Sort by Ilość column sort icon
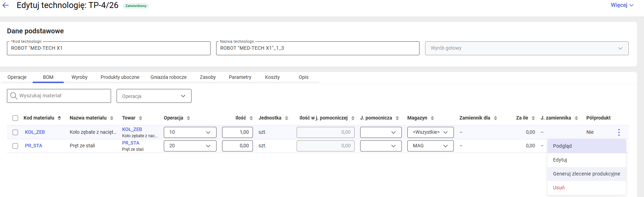 pos(251,118)
